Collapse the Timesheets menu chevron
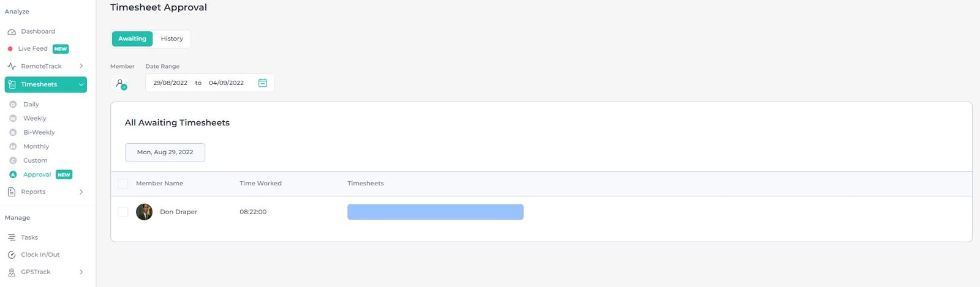 [x=81, y=84]
